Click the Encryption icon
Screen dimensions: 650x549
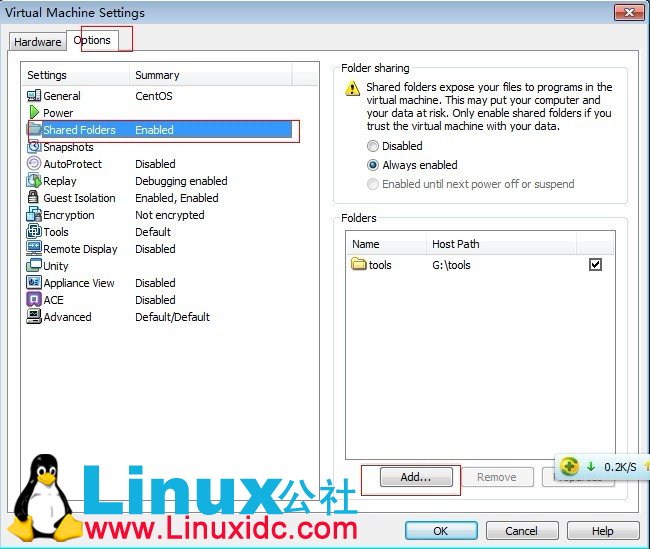[x=34, y=214]
